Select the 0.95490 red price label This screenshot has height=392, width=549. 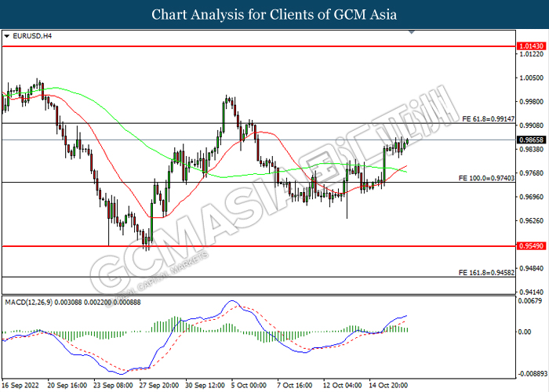(532, 246)
